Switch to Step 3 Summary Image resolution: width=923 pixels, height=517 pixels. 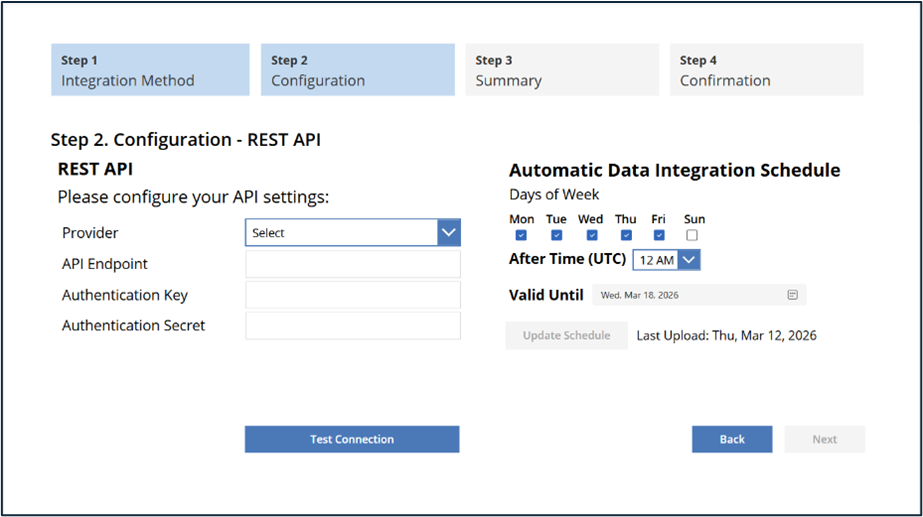coord(562,70)
